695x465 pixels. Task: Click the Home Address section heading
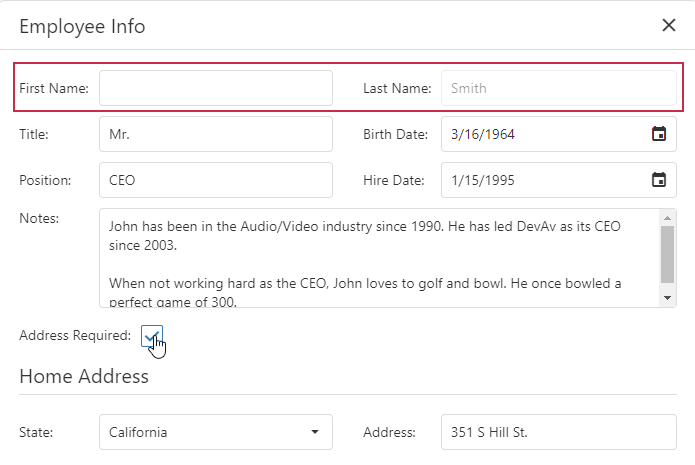click(84, 377)
